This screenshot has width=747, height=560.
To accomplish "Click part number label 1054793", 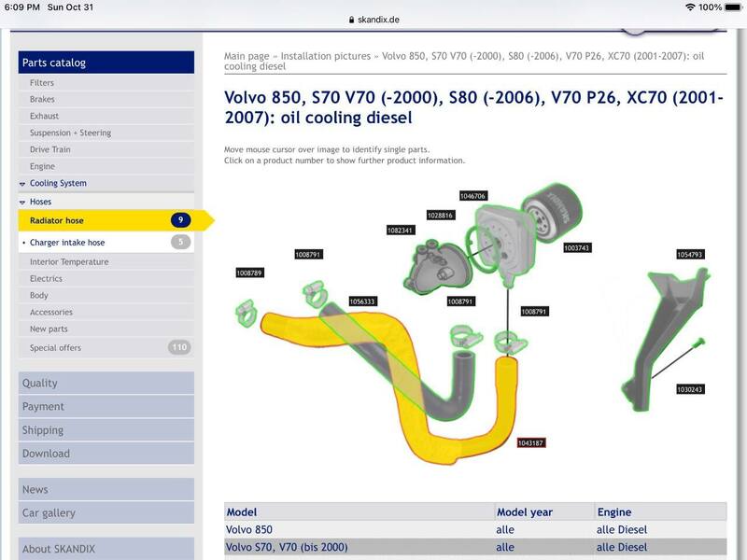I will pos(690,254).
